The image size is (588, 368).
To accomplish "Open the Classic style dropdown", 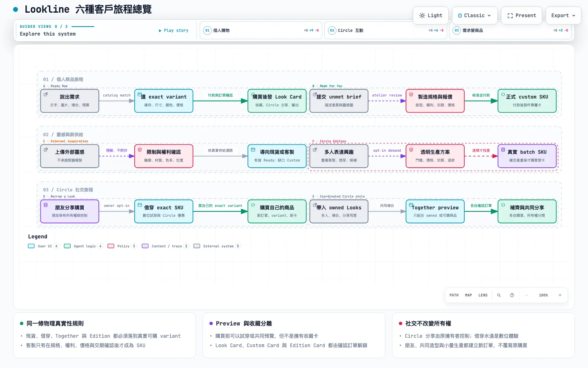I will point(474,16).
